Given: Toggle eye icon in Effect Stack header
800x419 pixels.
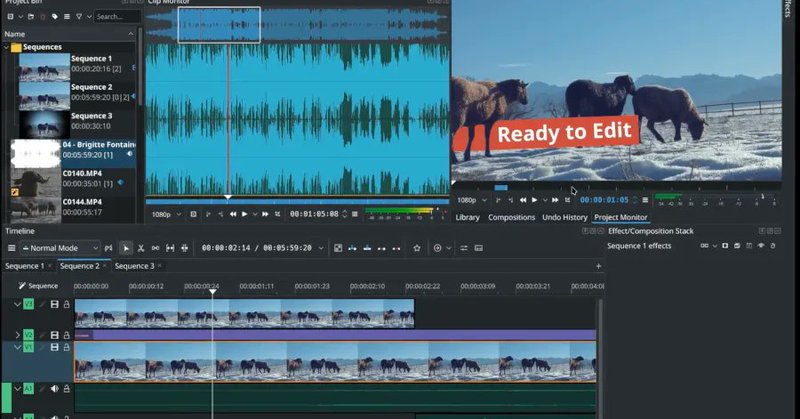Looking at the screenshot, I should [761, 246].
